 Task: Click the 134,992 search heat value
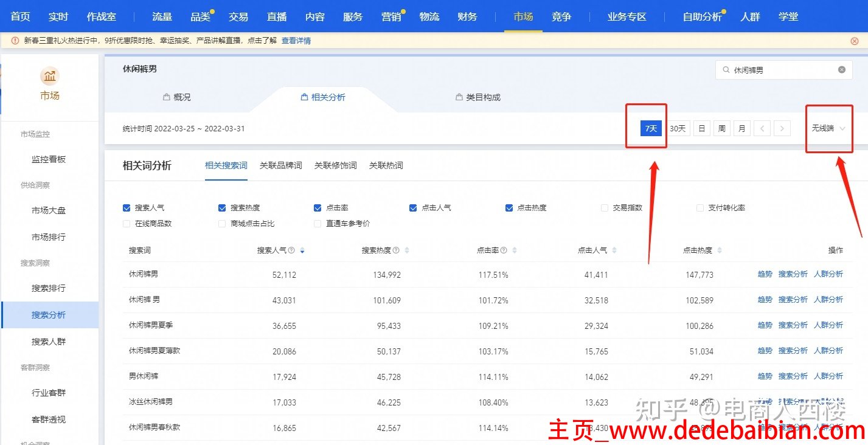(387, 275)
